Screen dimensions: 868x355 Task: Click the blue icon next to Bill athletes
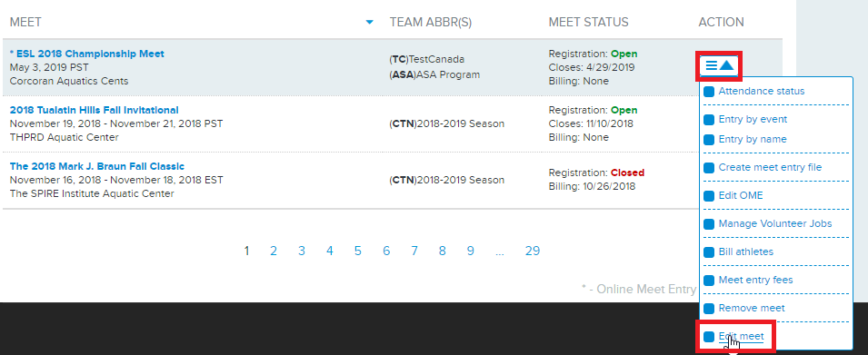click(709, 252)
